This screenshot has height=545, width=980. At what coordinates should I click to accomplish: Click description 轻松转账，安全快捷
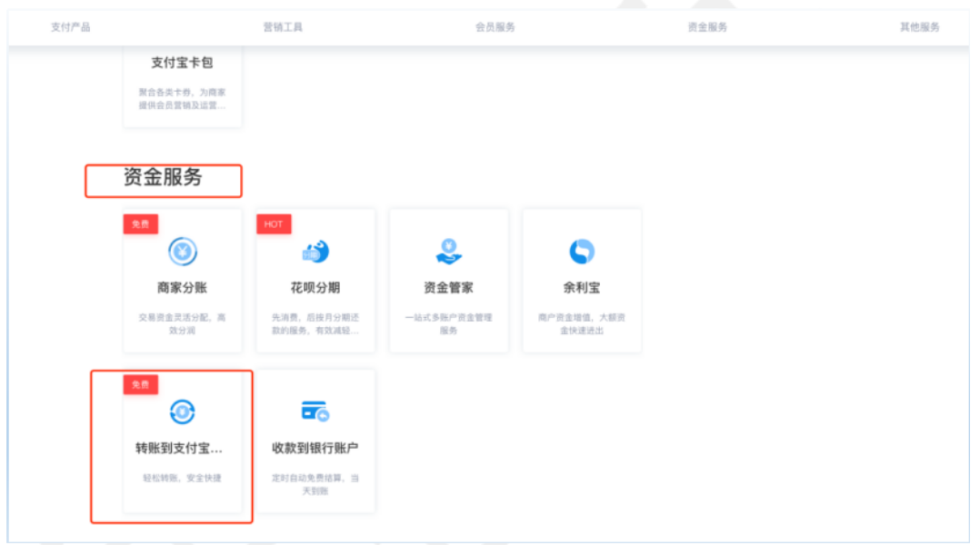click(182, 478)
